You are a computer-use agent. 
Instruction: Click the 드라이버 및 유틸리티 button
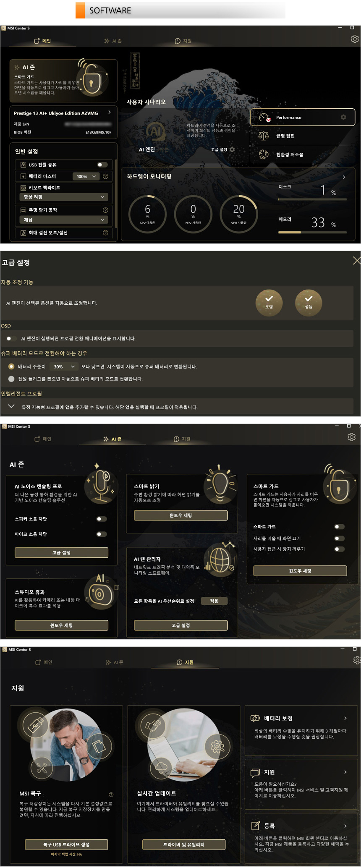coord(184,844)
